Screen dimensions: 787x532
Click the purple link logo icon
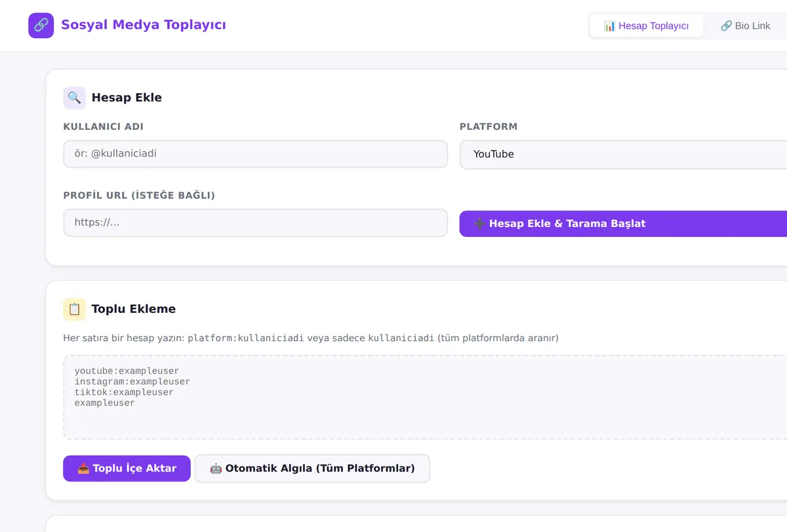pos(41,26)
